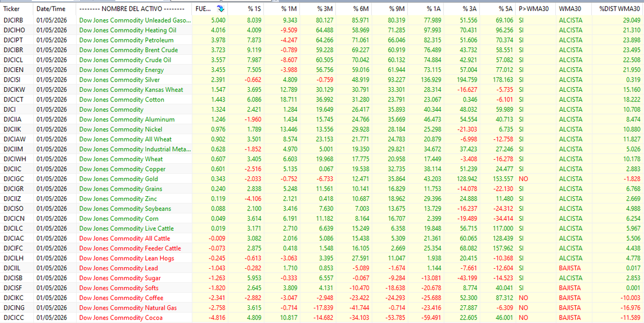Select Dow Jones Commodity Copper name
The image size is (644, 323).
[x=122, y=169]
